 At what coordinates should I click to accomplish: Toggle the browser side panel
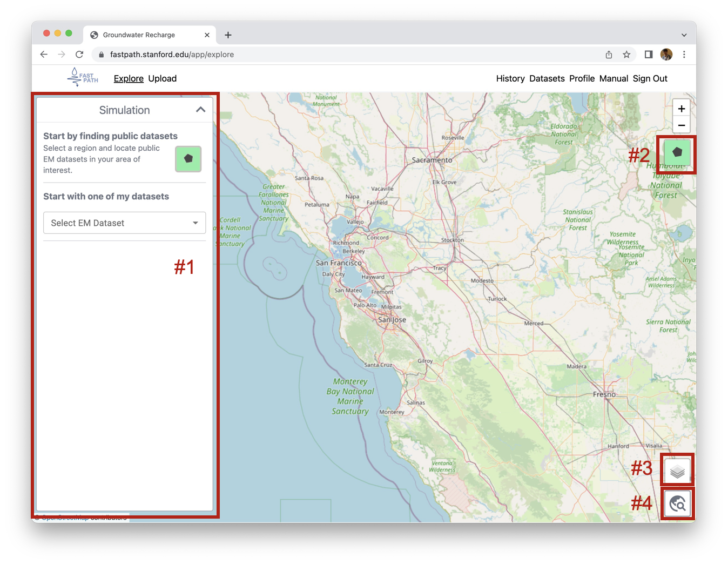649,54
